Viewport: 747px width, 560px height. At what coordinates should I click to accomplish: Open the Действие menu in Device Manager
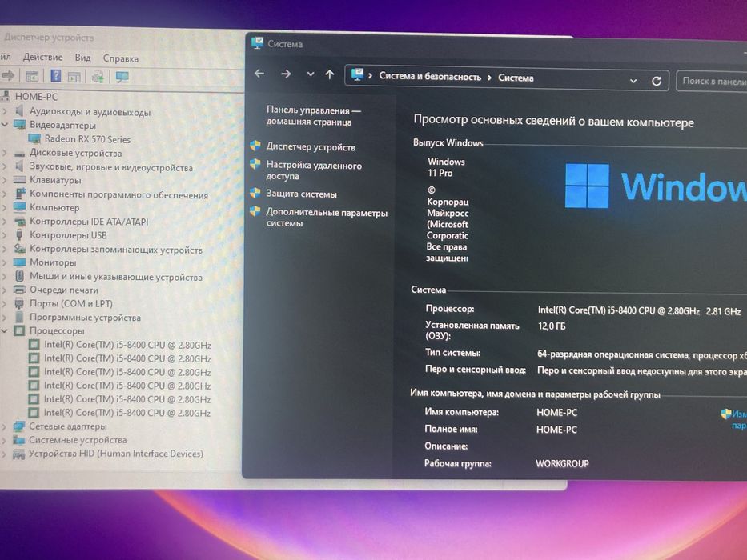(x=43, y=57)
